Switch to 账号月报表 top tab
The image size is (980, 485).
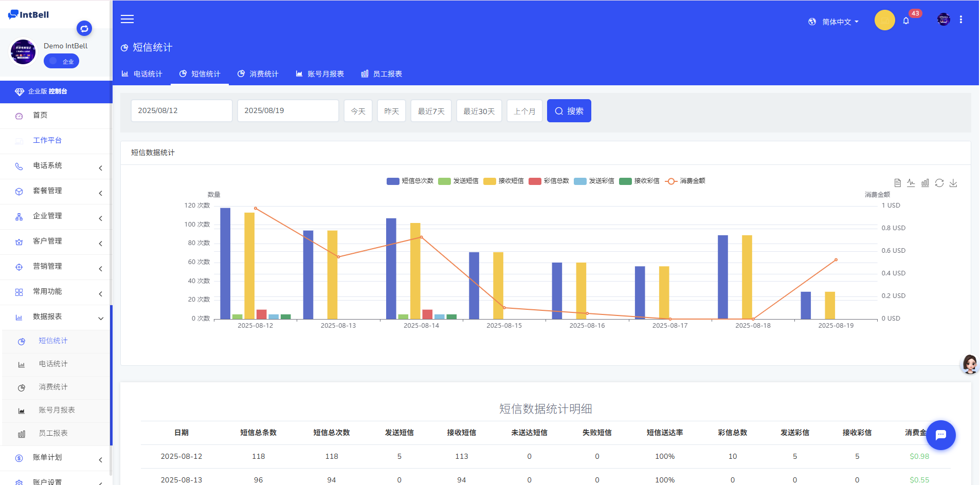pos(320,74)
